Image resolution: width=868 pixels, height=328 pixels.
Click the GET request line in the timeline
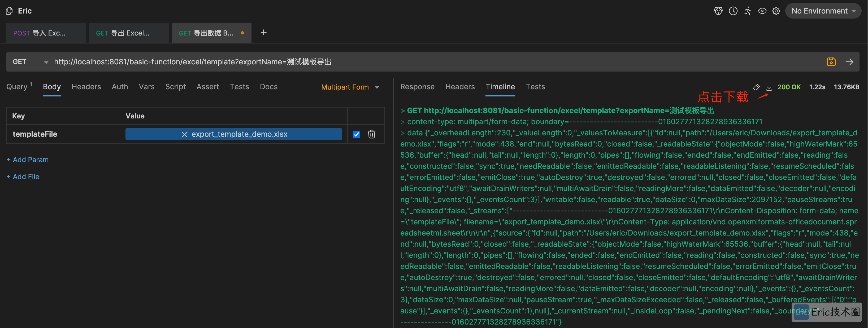point(557,111)
